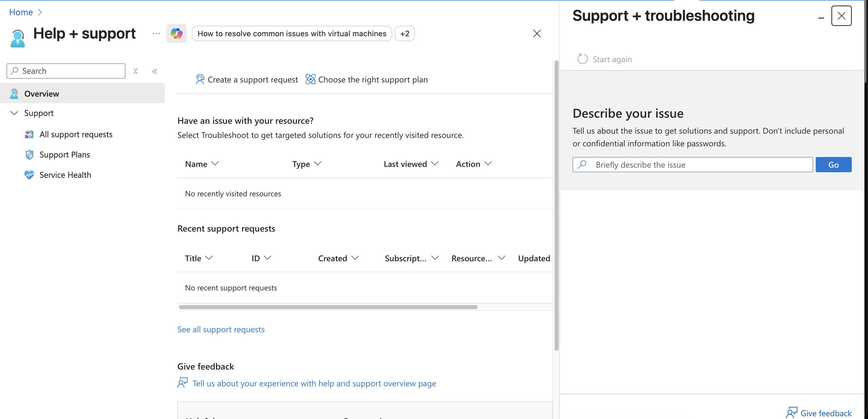
Task: Open the Name column sort dropdown
Action: pyautogui.click(x=216, y=164)
